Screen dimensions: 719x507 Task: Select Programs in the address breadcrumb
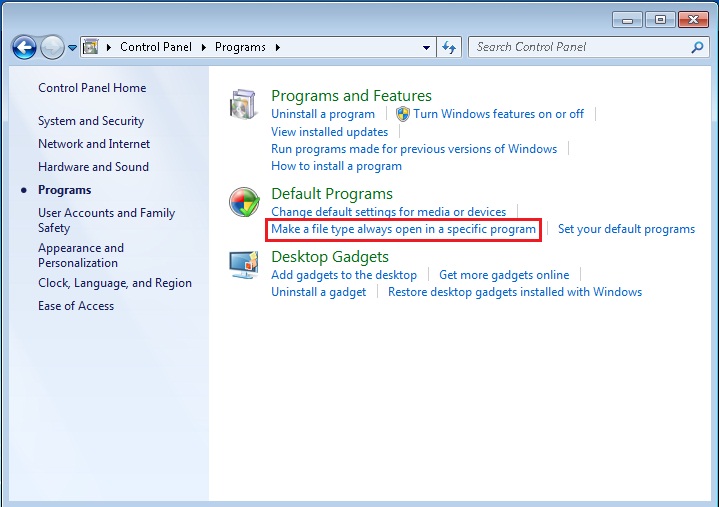click(x=240, y=47)
